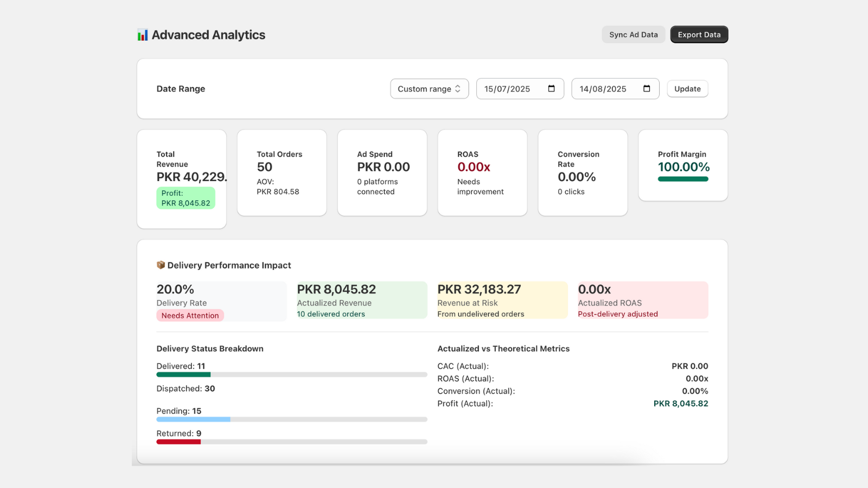This screenshot has height=488, width=868.
Task: Click the up-down chevrons on Custom range selector
Action: [458, 88]
